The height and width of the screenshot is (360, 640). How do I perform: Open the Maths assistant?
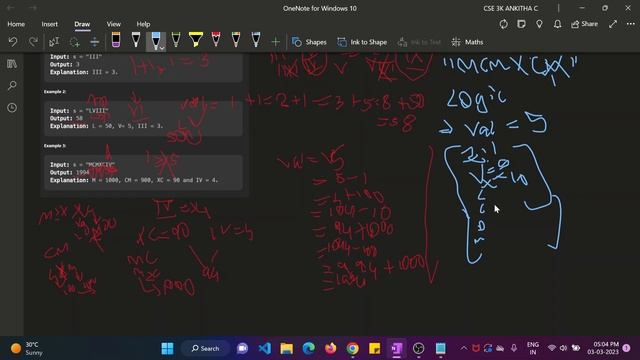click(x=468, y=42)
